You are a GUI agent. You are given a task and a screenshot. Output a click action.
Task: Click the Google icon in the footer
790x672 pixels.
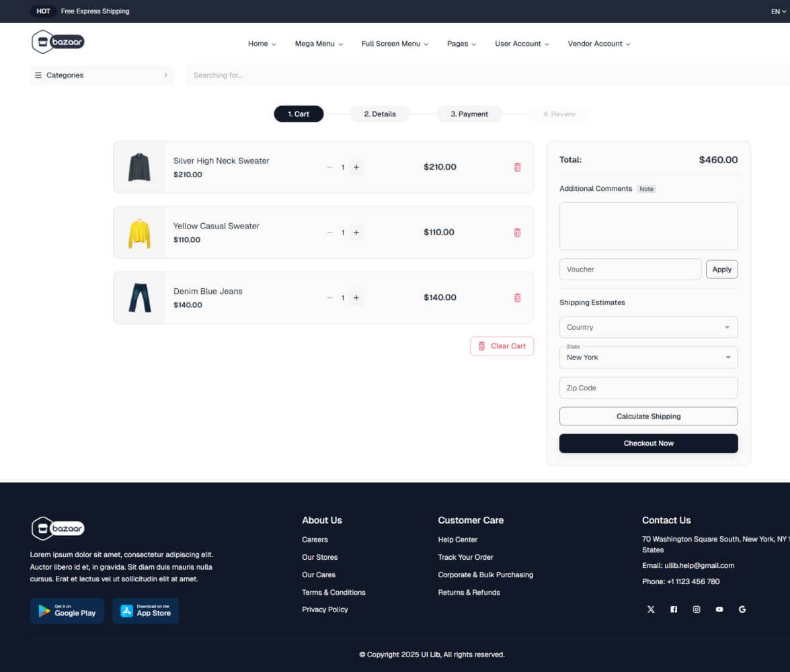(742, 609)
